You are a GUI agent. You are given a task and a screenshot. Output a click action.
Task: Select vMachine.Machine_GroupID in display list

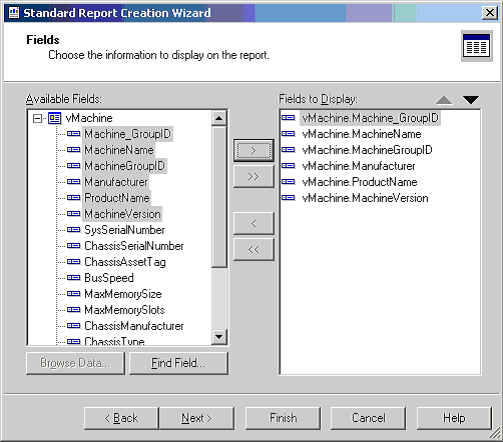pos(370,118)
